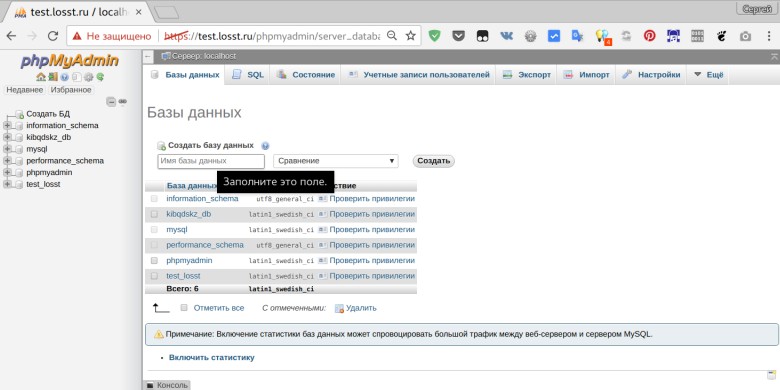Screen dimensions: 780x390
Task: Click the Создать button
Action: 433,161
